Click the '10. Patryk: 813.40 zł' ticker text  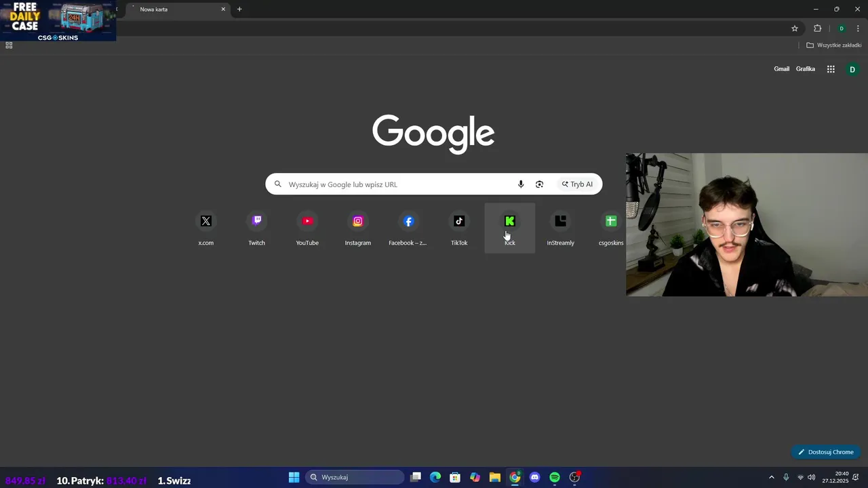(101, 481)
